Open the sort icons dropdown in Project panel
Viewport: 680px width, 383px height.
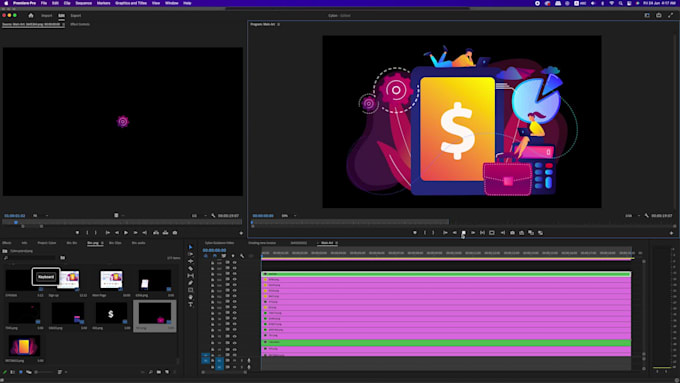pos(61,372)
